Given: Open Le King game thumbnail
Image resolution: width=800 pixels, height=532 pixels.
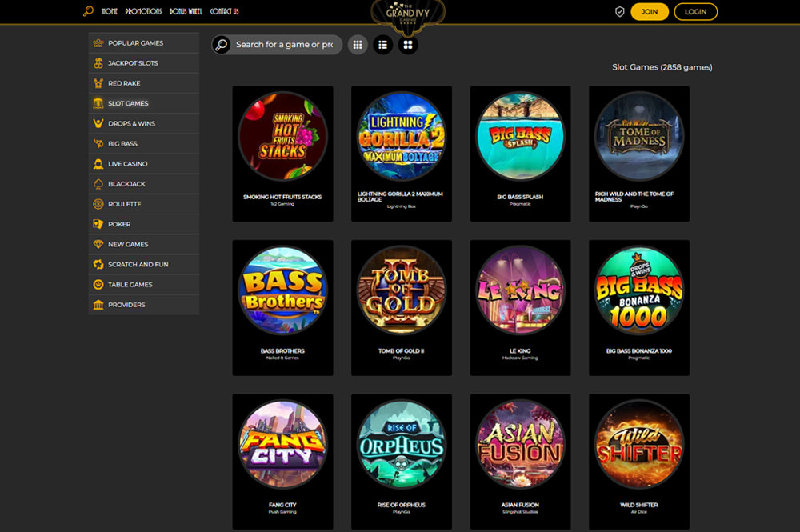Looking at the screenshot, I should click(521, 290).
